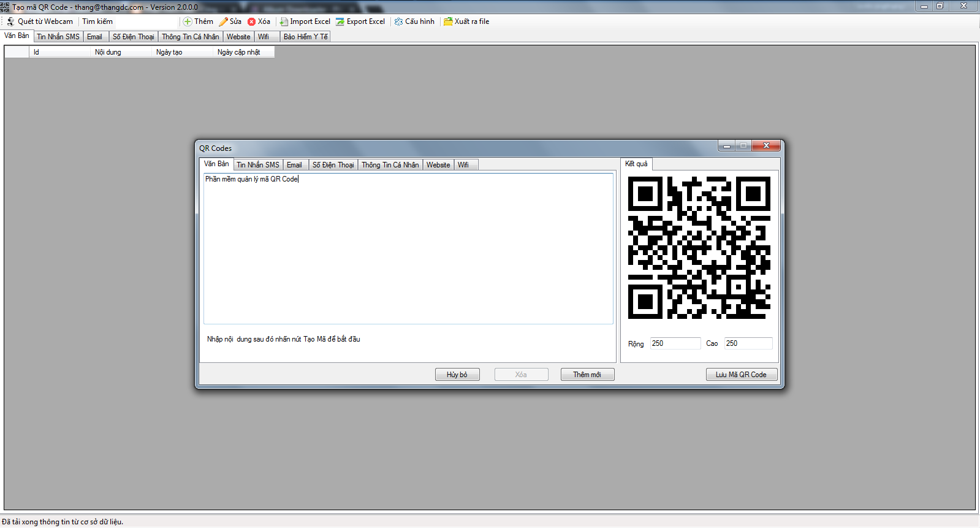Open main Tin Nhắn SMS tab

pos(58,37)
